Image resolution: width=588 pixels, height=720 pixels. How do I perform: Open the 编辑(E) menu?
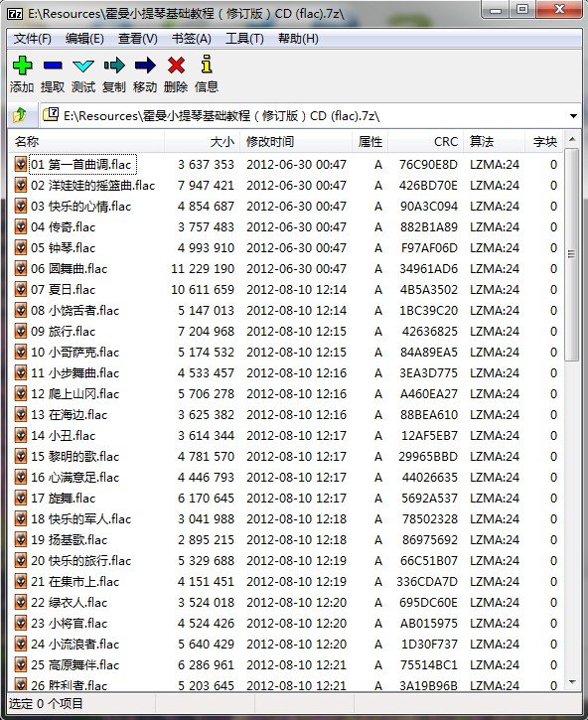click(x=84, y=39)
